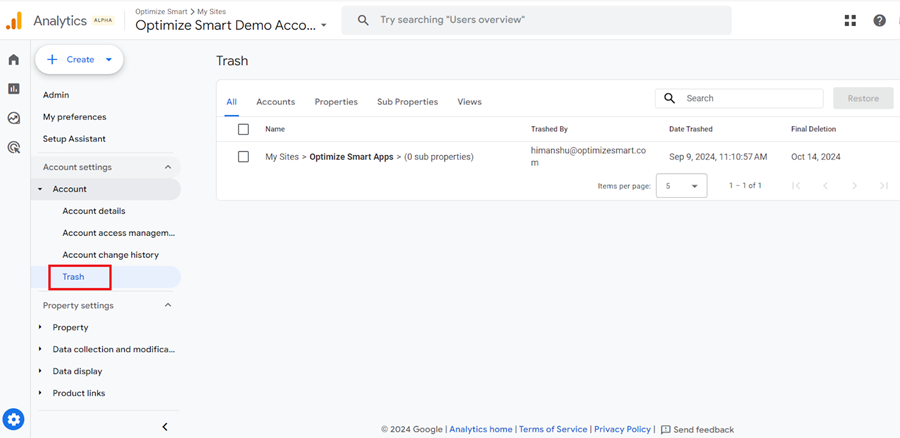Screen dimensions: 900x438
Task: Open Account change history
Action: coord(111,255)
